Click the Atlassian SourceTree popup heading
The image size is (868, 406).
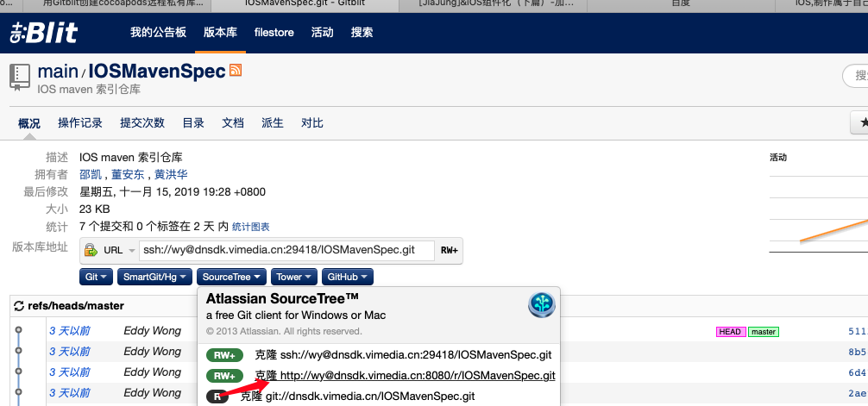(282, 299)
